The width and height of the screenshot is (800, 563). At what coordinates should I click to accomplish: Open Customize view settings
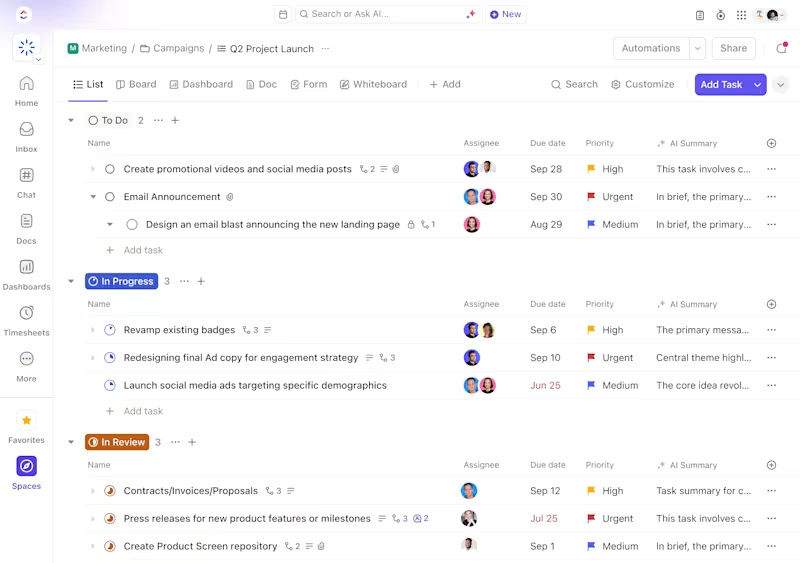[x=642, y=84]
